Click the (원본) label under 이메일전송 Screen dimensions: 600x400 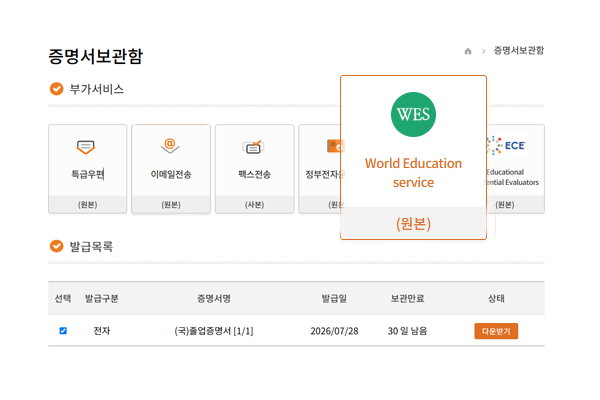[171, 205]
